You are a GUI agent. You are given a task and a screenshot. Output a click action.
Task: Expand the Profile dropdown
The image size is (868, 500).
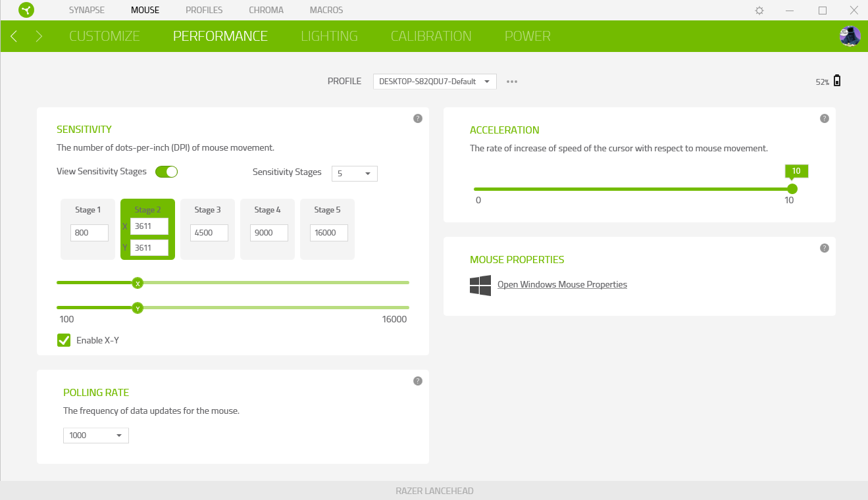(x=434, y=82)
